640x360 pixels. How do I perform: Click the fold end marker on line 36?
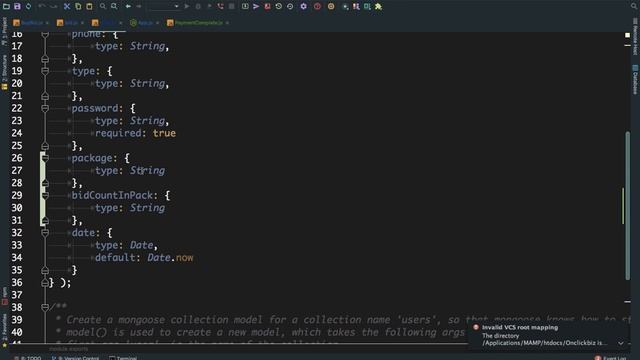tap(45, 282)
